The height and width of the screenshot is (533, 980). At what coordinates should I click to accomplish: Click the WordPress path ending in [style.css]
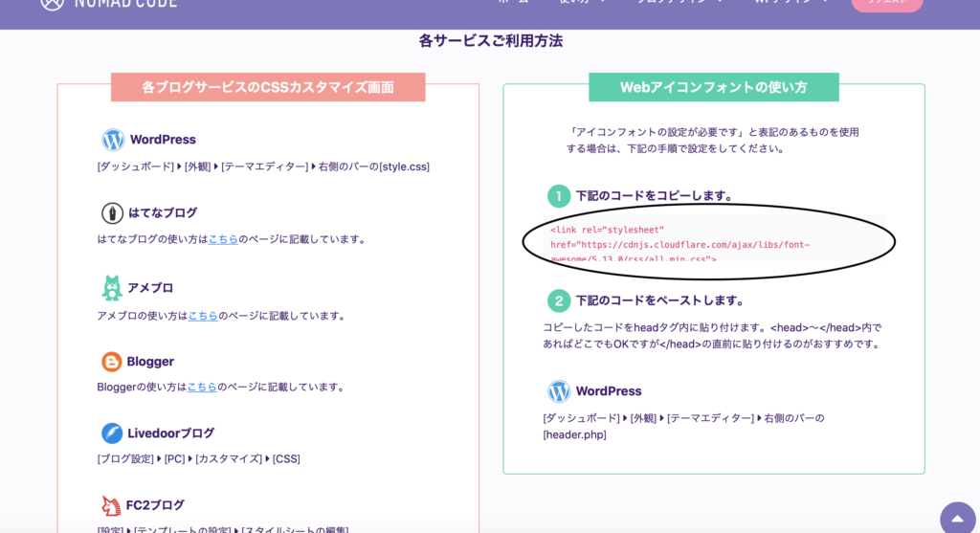click(x=263, y=167)
